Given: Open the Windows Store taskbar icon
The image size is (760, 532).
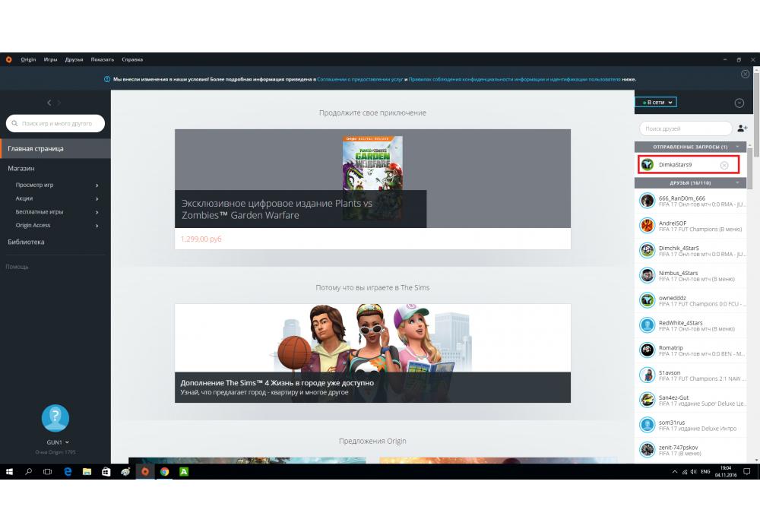Looking at the screenshot, I should pos(106,472).
